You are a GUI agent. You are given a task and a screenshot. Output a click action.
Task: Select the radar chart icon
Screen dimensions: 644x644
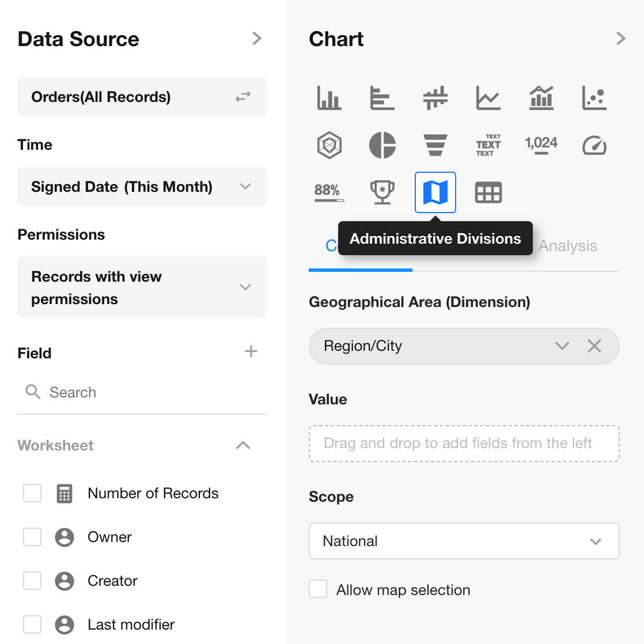point(329,145)
